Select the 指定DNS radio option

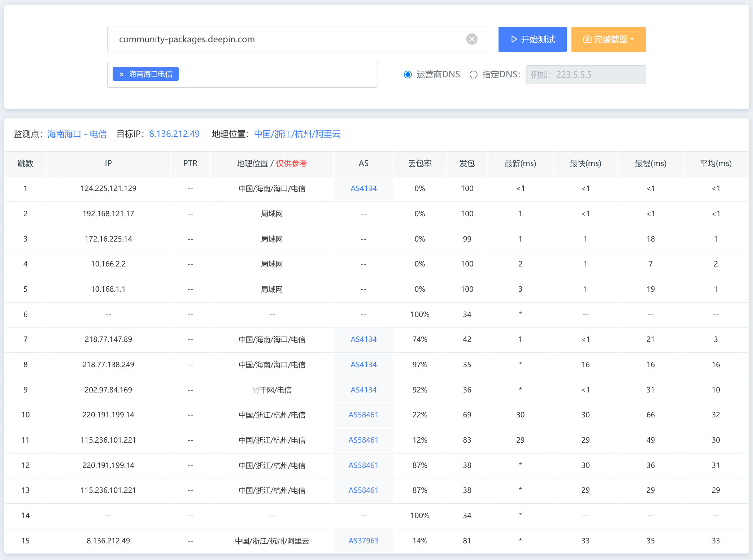pyautogui.click(x=473, y=74)
